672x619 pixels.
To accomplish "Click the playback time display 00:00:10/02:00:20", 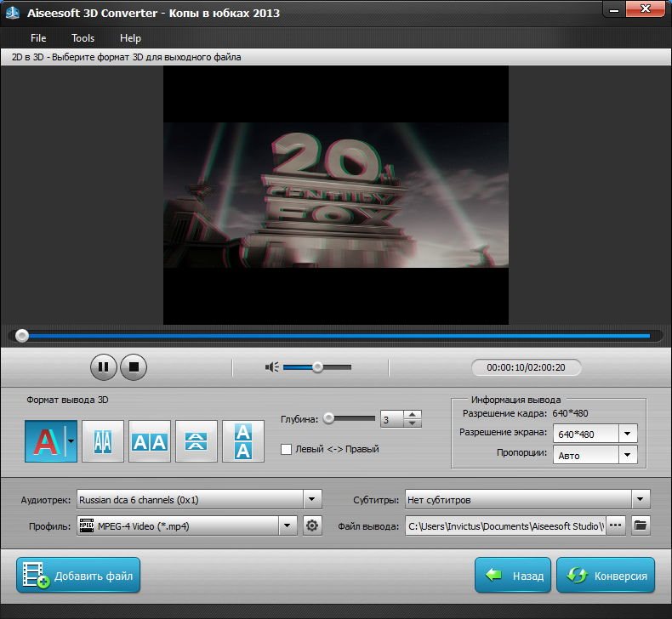I will pos(526,367).
